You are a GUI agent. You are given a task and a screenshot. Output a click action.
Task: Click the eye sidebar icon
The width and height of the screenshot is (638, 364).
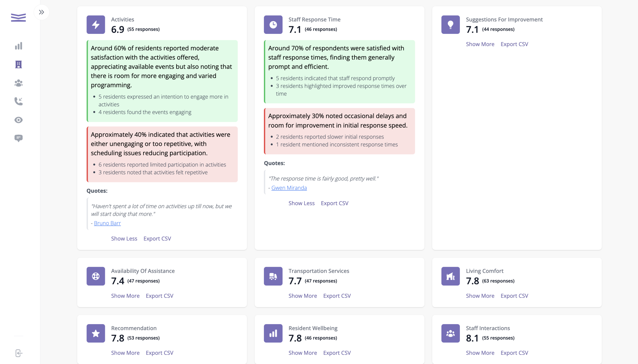tap(18, 120)
